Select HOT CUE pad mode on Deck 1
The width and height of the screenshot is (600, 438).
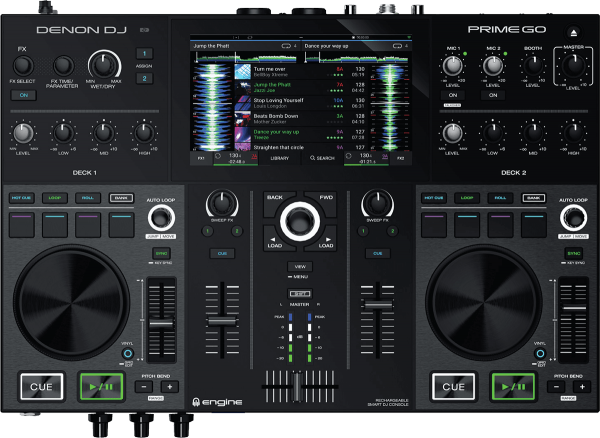coord(21,198)
